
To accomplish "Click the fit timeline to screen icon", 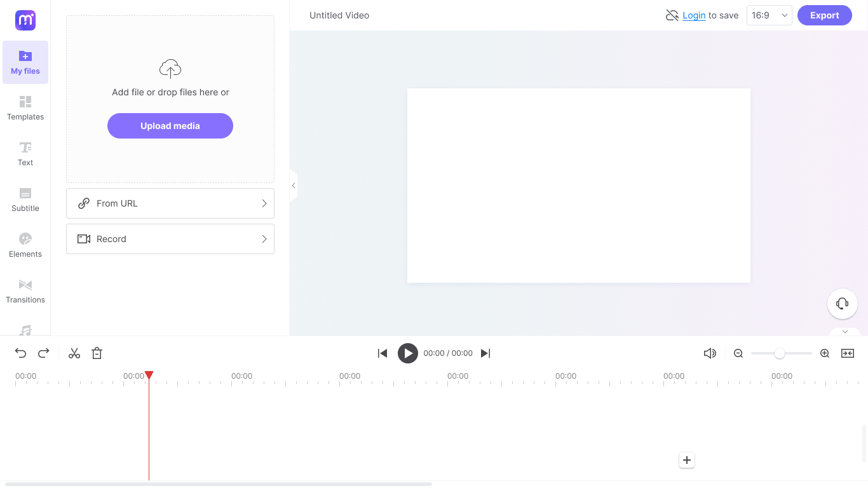I will point(848,353).
